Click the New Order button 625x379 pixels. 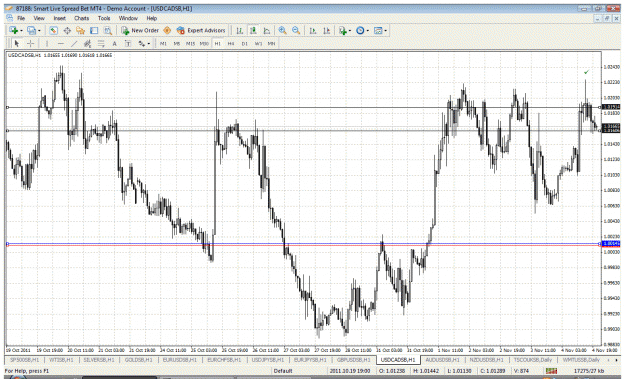(140, 30)
